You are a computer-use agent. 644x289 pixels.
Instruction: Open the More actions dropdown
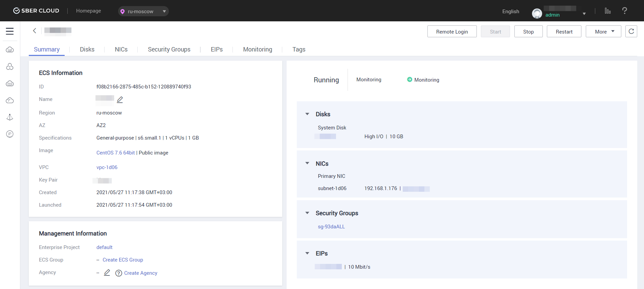tap(603, 32)
